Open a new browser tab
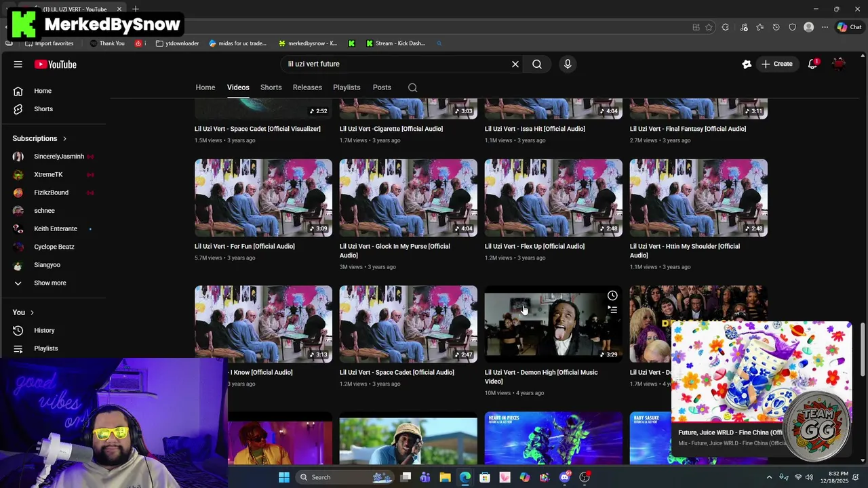The width and height of the screenshot is (868, 488). point(136,9)
